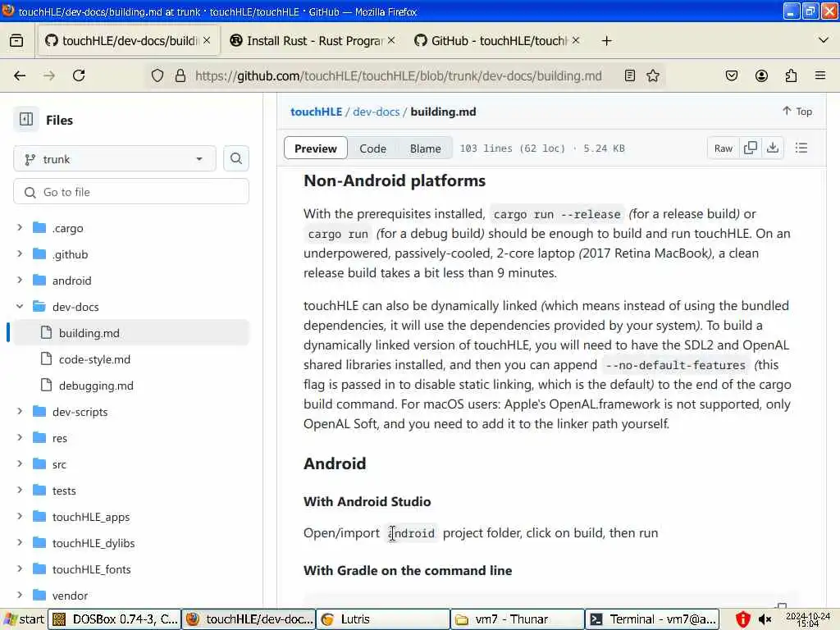Click the file search magnifier button
840x630 pixels.
tap(235, 158)
